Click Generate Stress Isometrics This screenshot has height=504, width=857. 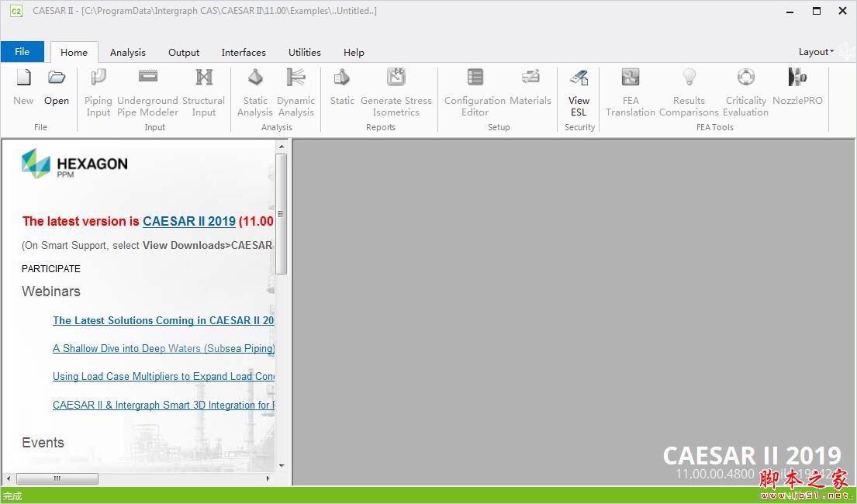tap(396, 91)
